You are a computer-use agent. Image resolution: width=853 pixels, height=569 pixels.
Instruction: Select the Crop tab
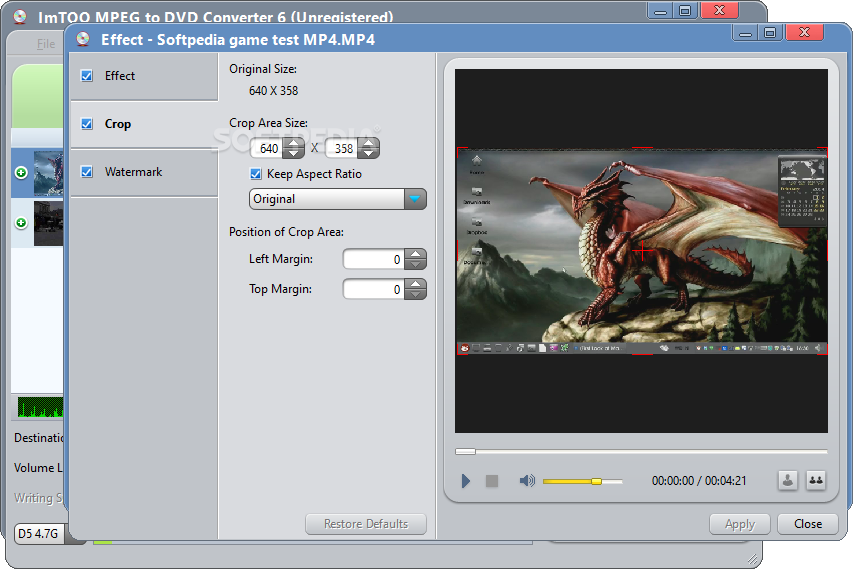(144, 124)
